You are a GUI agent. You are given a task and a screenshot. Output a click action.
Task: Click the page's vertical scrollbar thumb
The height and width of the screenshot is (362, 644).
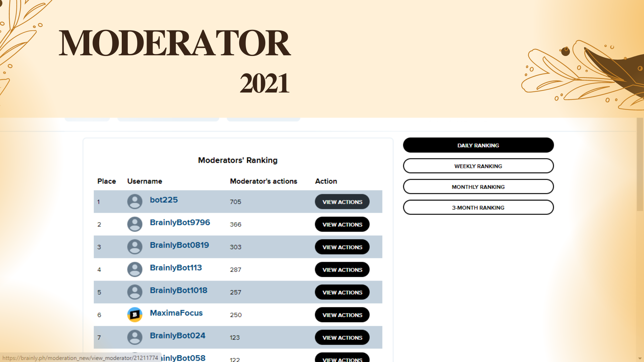click(x=640, y=164)
